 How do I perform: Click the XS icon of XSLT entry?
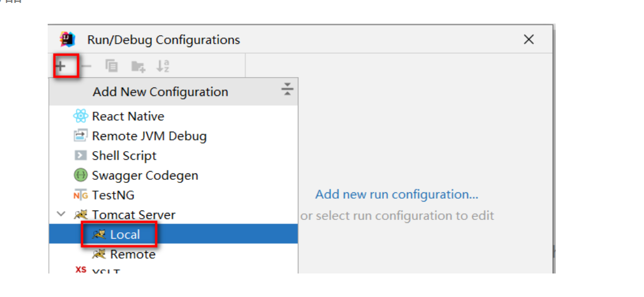[x=81, y=270]
